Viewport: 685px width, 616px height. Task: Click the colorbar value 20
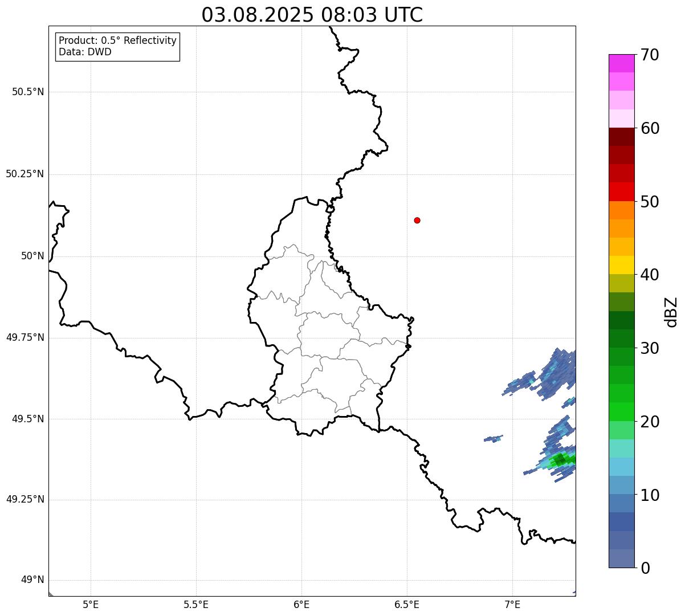coord(650,422)
